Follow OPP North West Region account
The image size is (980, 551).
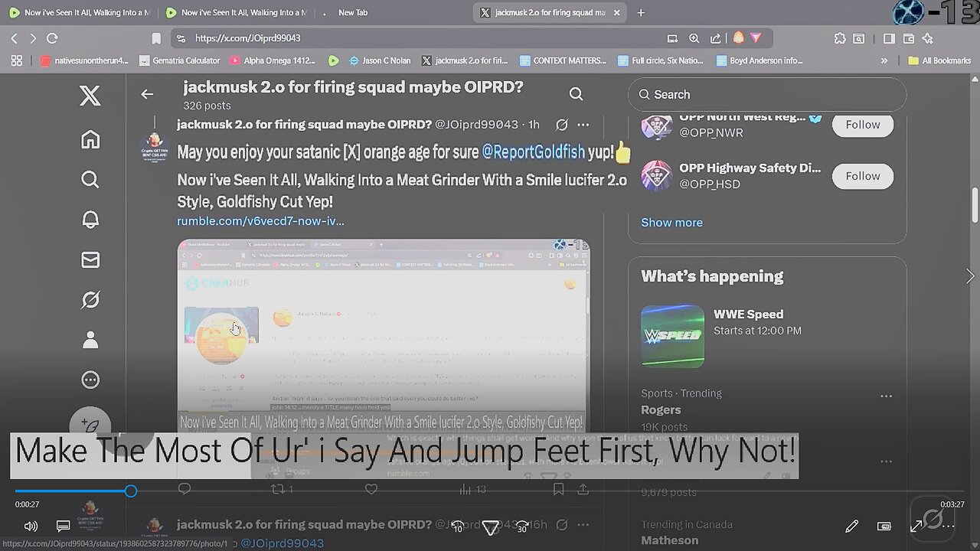point(863,125)
